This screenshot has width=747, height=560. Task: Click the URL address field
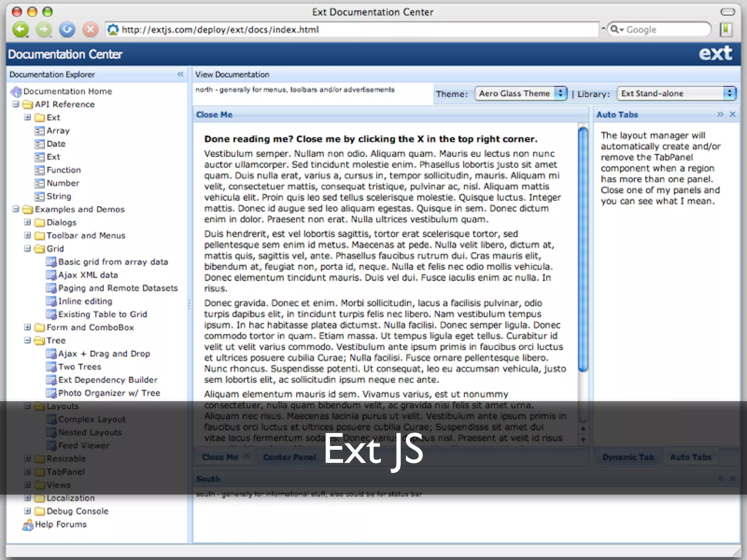(352, 30)
